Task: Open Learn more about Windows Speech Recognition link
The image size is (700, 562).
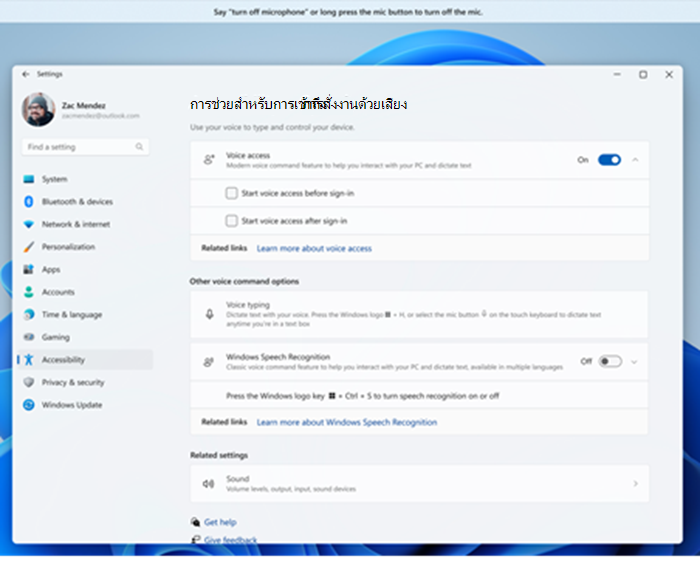Action: coord(346,422)
